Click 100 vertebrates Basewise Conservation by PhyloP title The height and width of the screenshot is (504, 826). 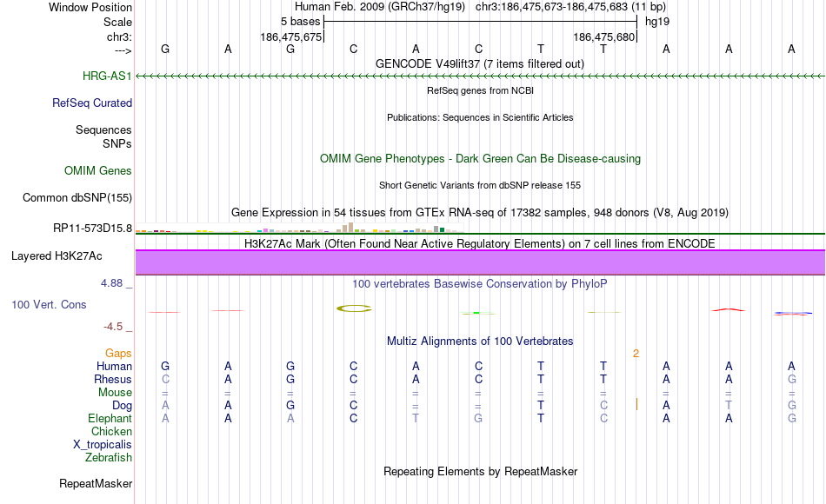tap(480, 283)
